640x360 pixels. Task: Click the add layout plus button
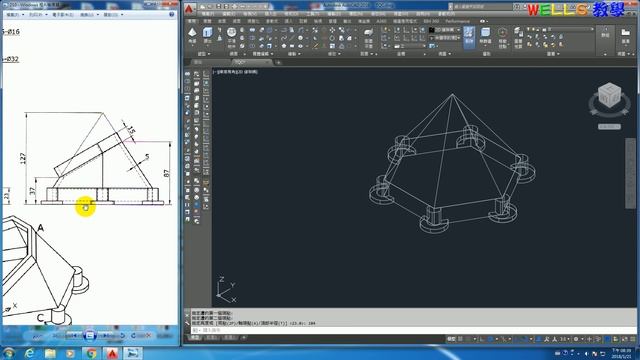pyautogui.click(x=244, y=338)
